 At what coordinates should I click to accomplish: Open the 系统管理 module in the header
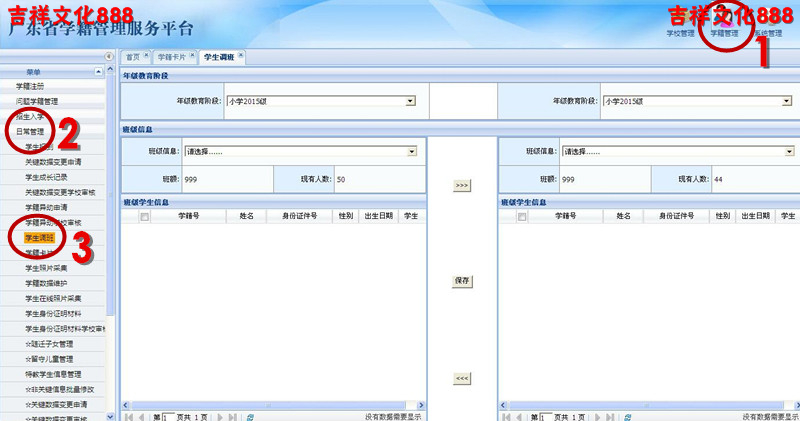(768, 33)
